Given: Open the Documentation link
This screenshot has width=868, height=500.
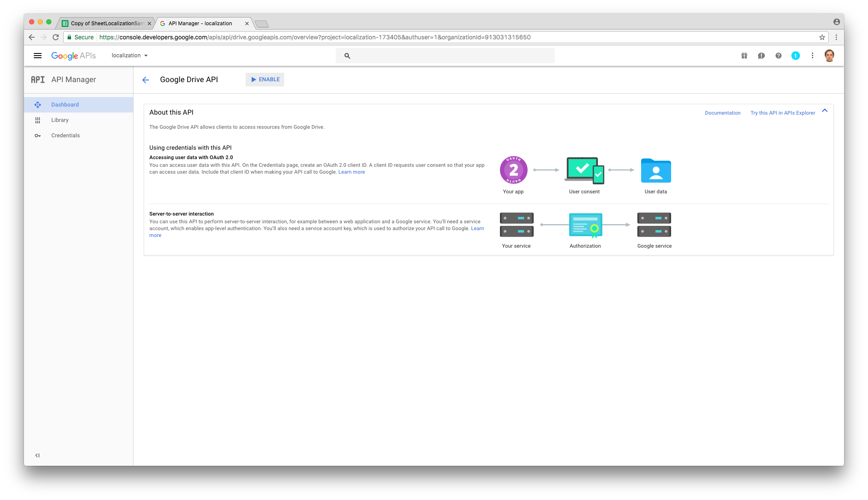Looking at the screenshot, I should click(722, 113).
